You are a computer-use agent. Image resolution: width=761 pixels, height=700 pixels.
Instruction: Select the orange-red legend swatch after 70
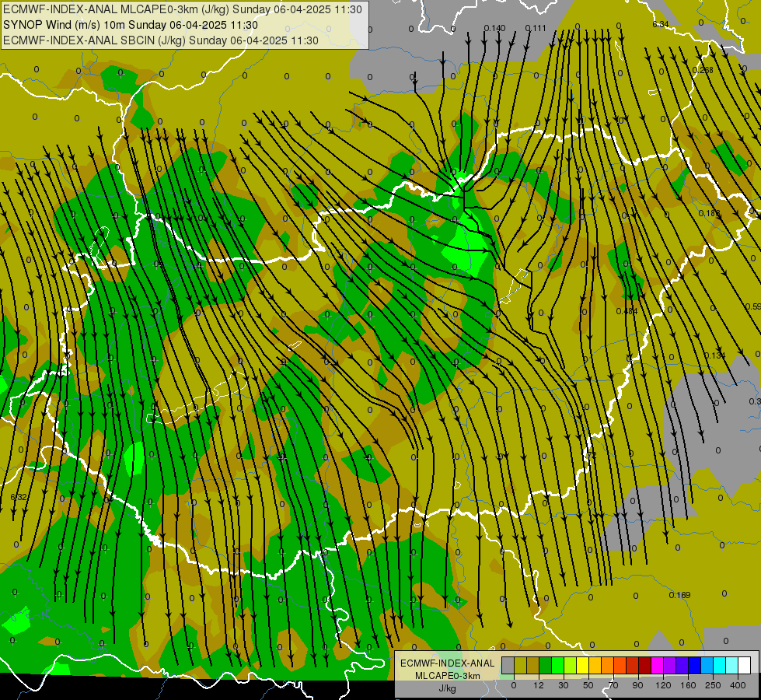(620, 665)
